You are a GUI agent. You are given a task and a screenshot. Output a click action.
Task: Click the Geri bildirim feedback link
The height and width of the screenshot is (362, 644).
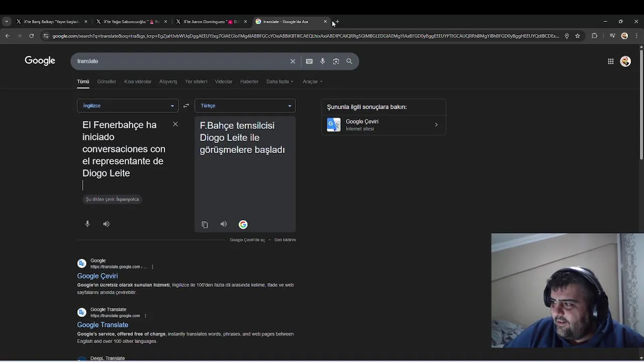tap(285, 240)
